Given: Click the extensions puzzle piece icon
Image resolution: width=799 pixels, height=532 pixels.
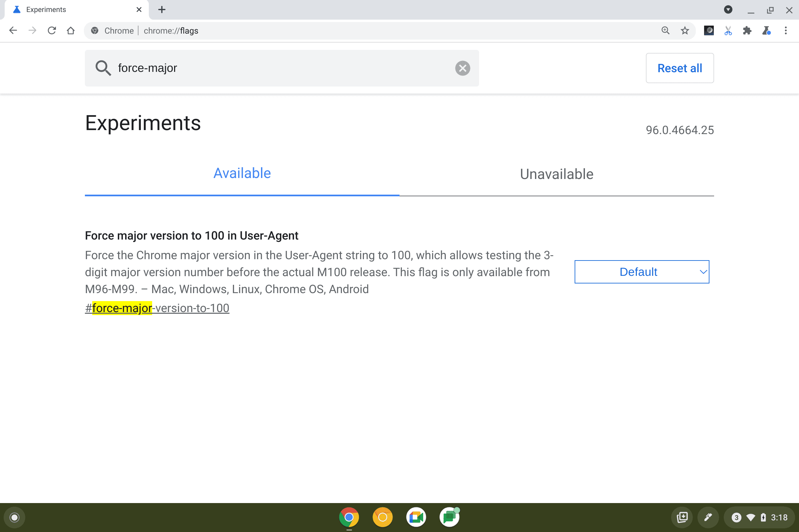Looking at the screenshot, I should 747,31.
